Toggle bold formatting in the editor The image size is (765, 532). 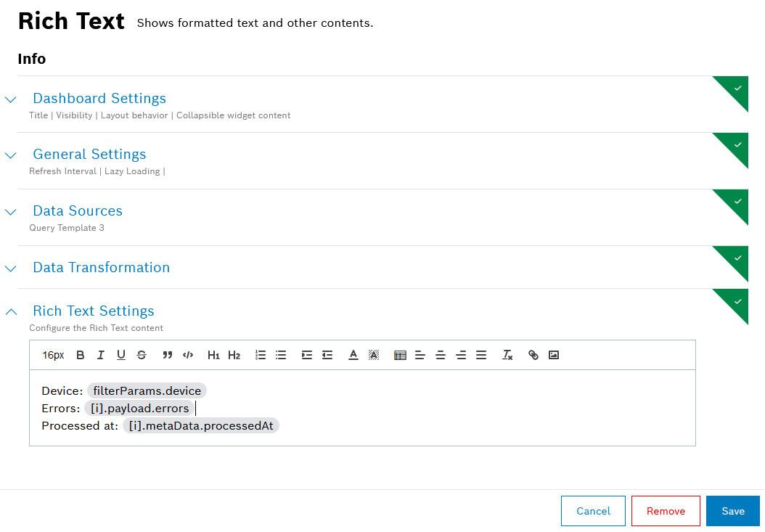pos(81,355)
